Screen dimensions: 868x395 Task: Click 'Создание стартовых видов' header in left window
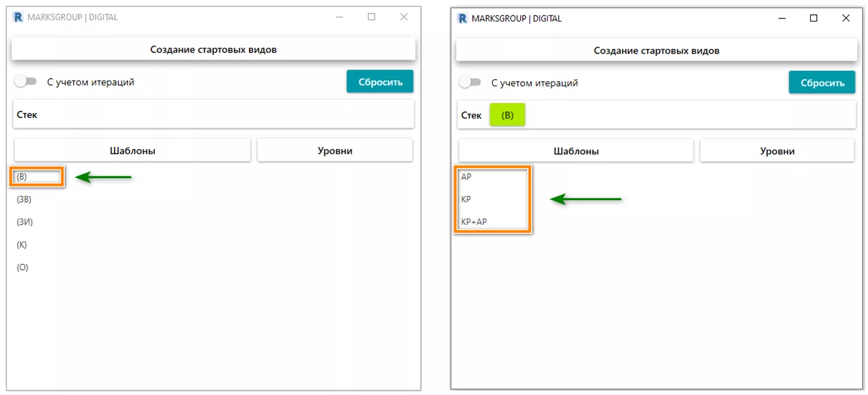click(x=213, y=49)
